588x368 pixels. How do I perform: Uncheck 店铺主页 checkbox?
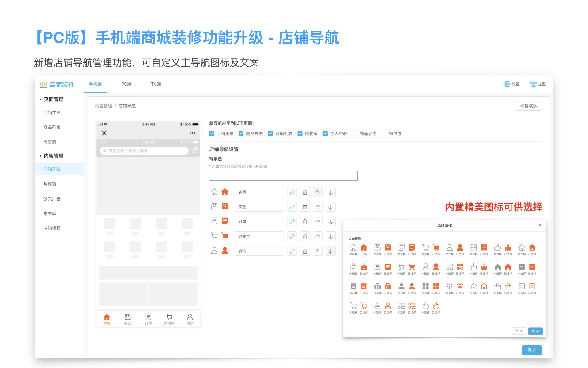click(212, 133)
